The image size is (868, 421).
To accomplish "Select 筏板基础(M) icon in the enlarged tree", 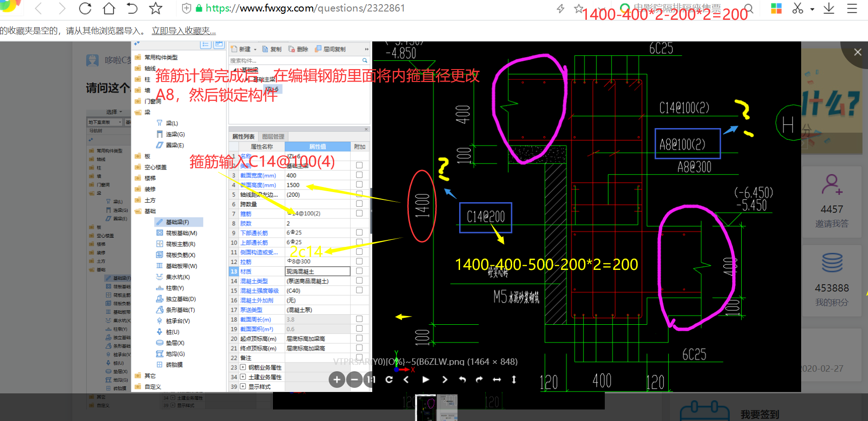I will click(x=159, y=233).
